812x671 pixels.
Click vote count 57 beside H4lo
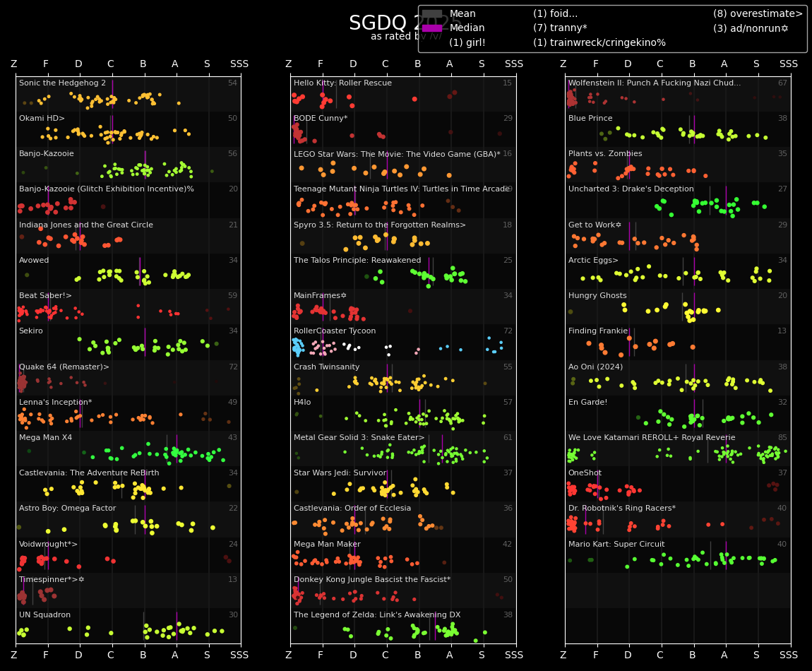click(x=508, y=402)
